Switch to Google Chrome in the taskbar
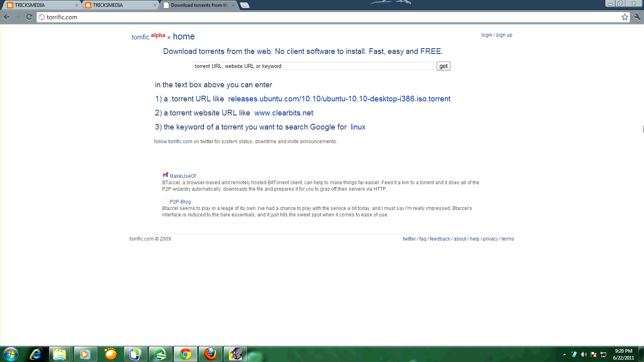 [x=185, y=354]
